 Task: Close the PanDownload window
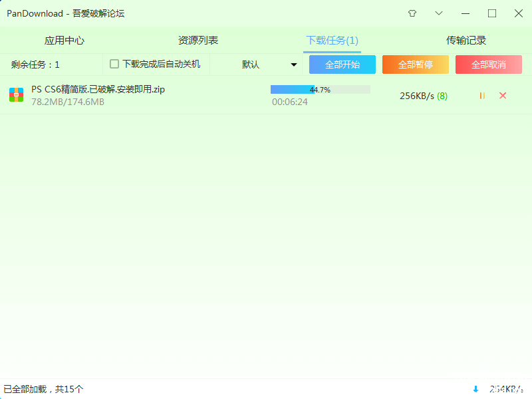coord(519,13)
